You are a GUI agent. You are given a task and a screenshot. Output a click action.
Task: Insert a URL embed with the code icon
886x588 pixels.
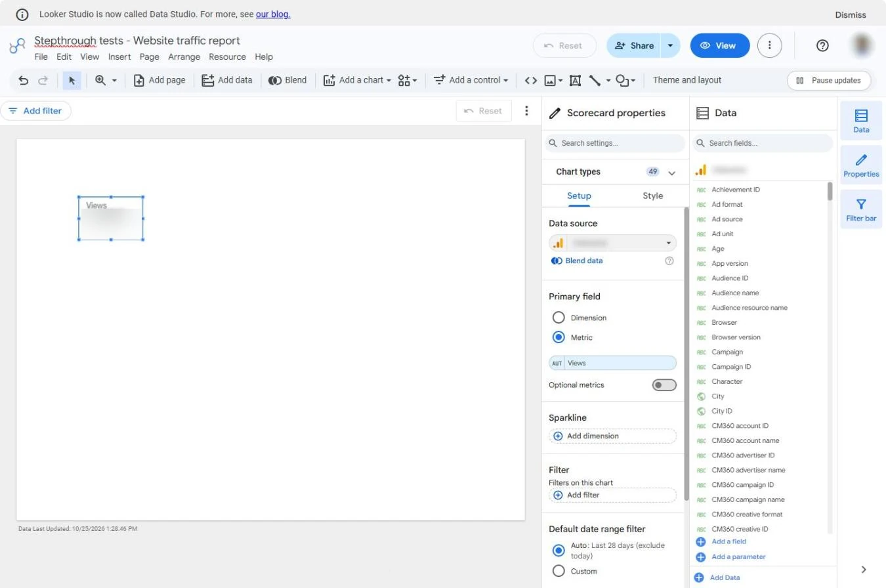click(x=531, y=80)
